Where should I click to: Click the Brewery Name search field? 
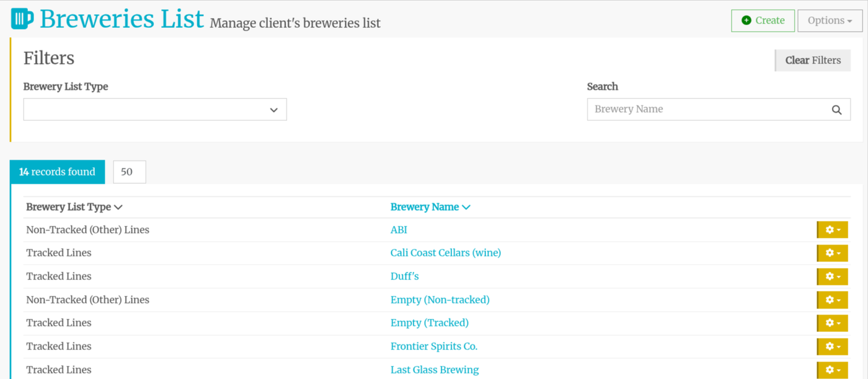coord(707,110)
